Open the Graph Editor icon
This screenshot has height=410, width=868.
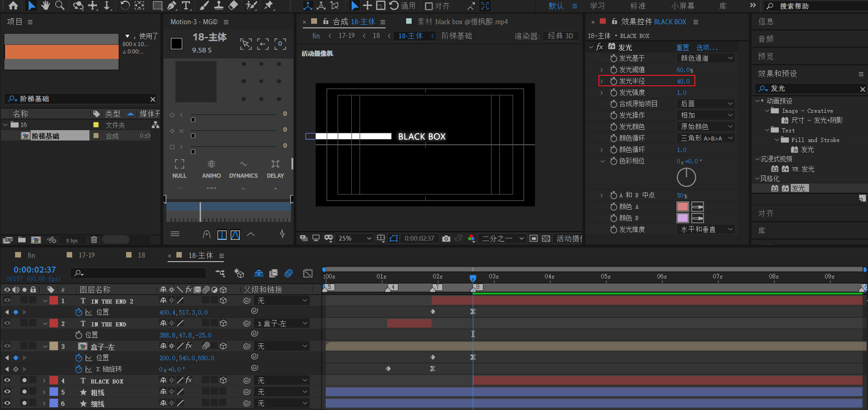coord(308,273)
